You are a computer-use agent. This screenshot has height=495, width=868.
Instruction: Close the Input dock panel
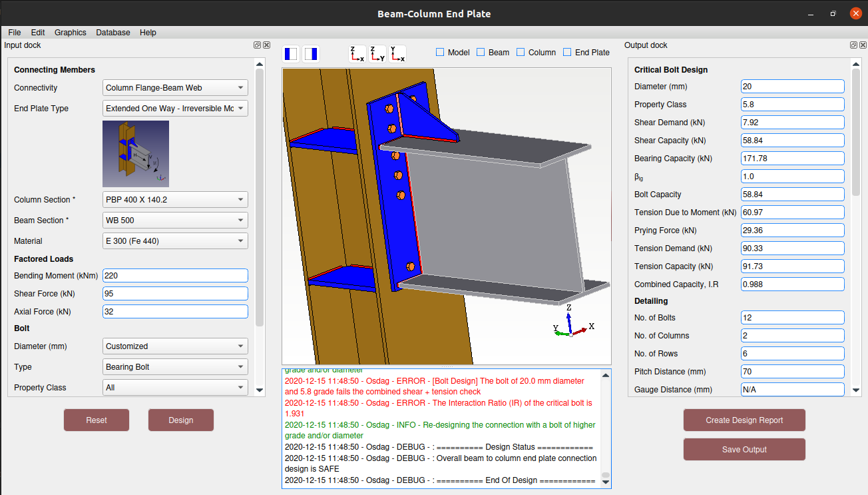click(x=266, y=45)
